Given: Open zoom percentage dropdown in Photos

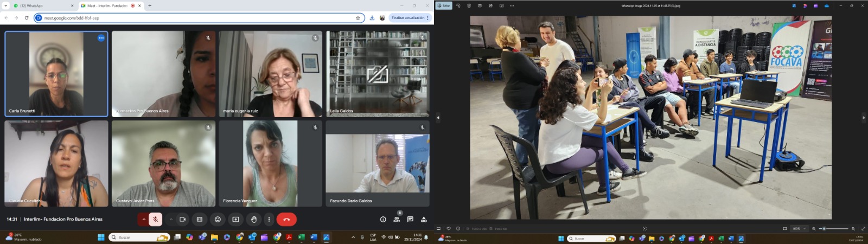Looking at the screenshot, I should point(799,229).
